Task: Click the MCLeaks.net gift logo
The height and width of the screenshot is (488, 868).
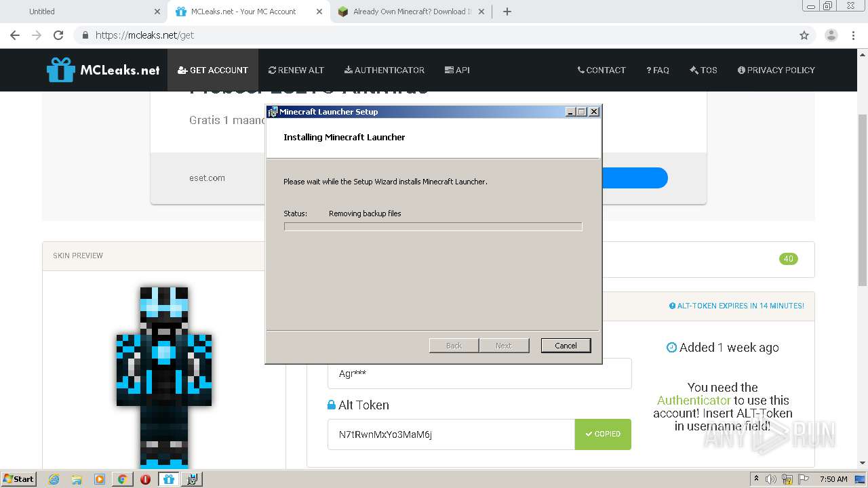Action: click(x=103, y=70)
